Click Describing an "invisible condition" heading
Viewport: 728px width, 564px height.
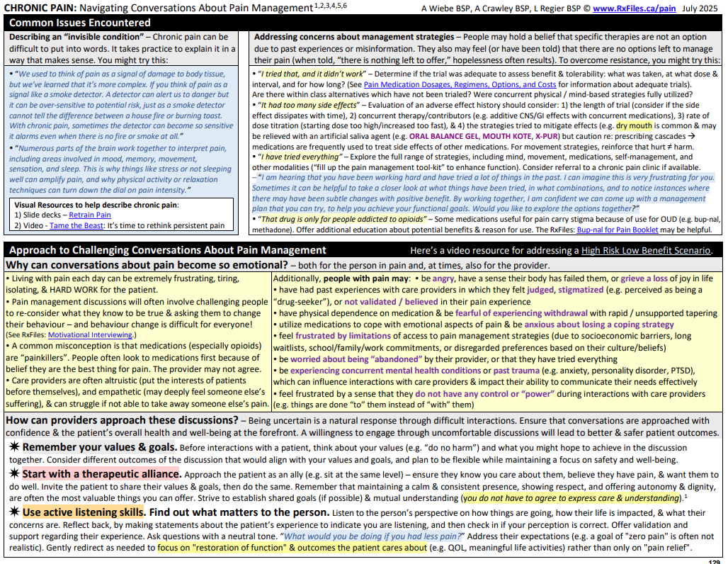[76, 37]
